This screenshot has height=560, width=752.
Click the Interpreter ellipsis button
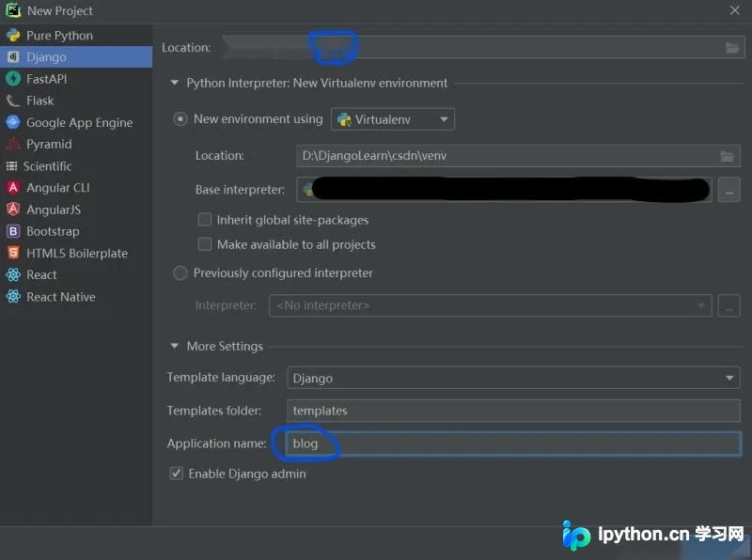pyautogui.click(x=729, y=305)
